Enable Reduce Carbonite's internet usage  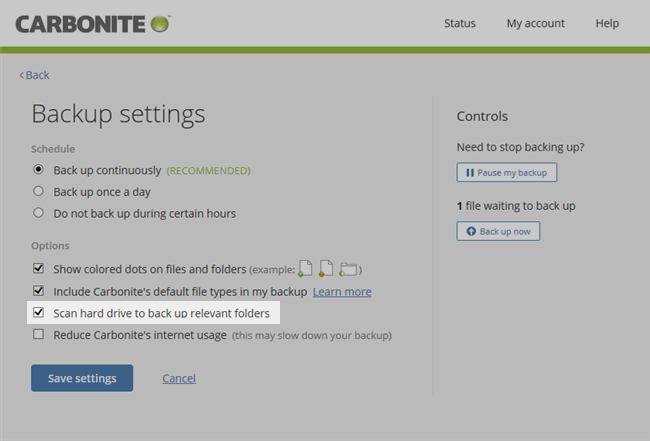[39, 334]
